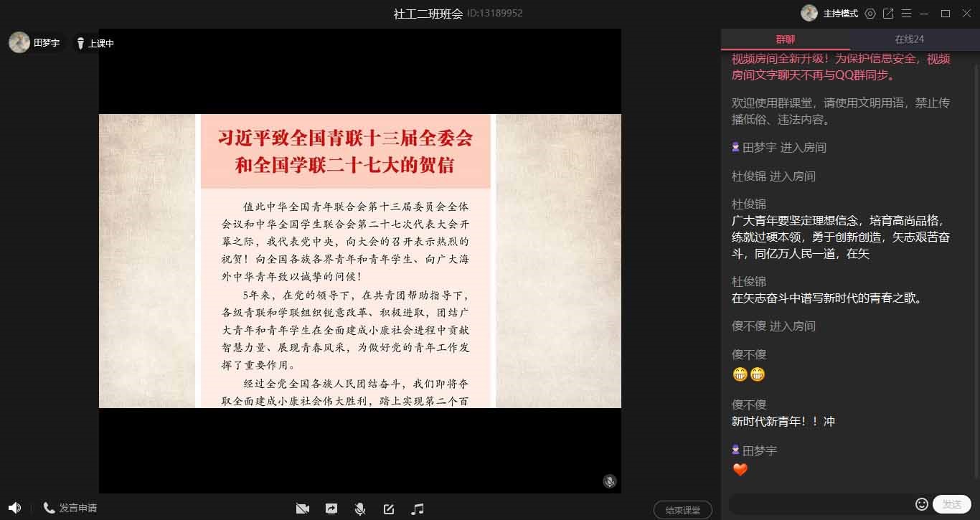The height and width of the screenshot is (520, 980).
Task: Click the 上课中 class status indicator
Action: 95,43
